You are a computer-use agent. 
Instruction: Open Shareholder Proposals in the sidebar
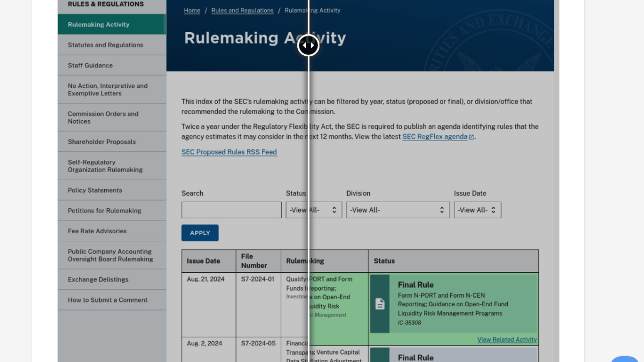tap(101, 142)
